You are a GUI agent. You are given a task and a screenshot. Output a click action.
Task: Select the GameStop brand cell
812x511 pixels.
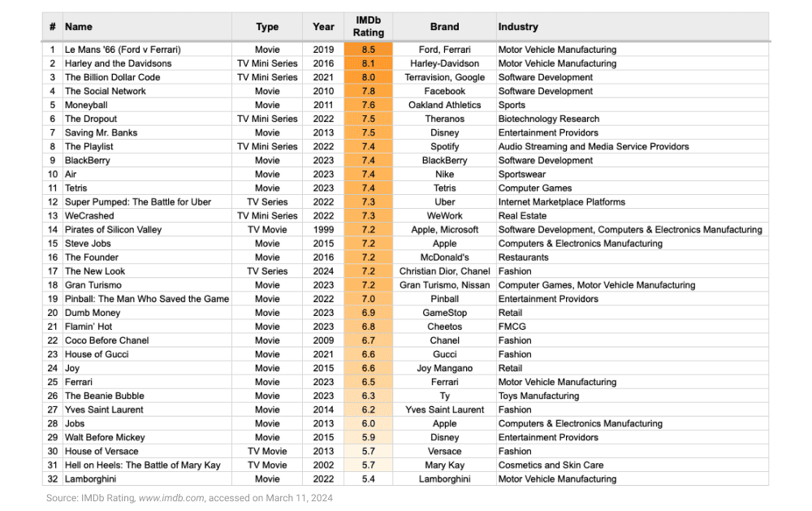tap(444, 313)
